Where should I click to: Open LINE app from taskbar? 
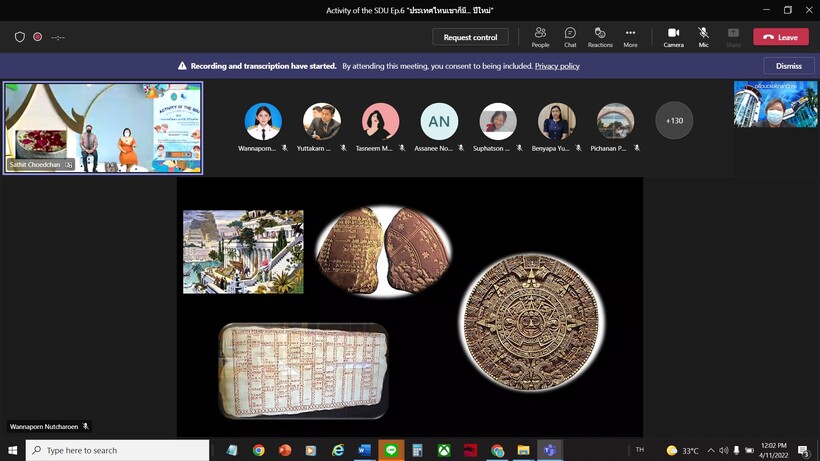391,450
